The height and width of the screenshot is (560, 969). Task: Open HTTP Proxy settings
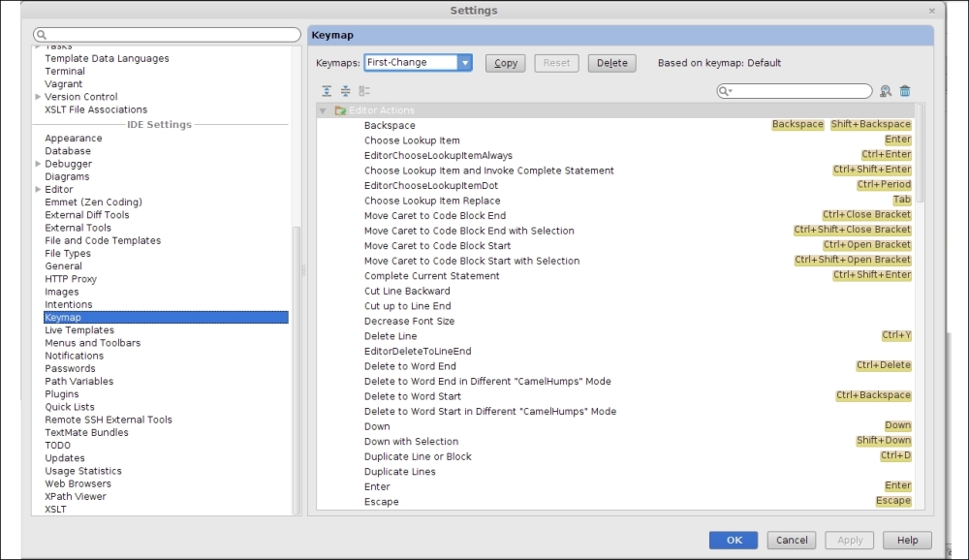(71, 279)
